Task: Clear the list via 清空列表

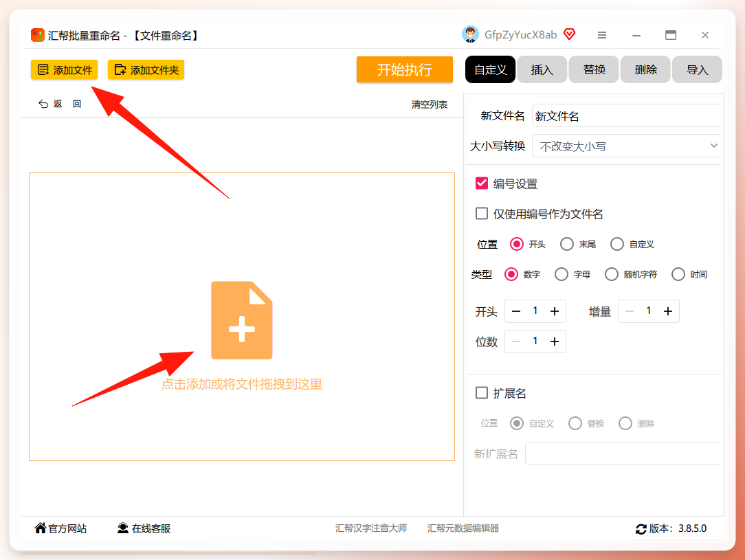Action: (429, 104)
